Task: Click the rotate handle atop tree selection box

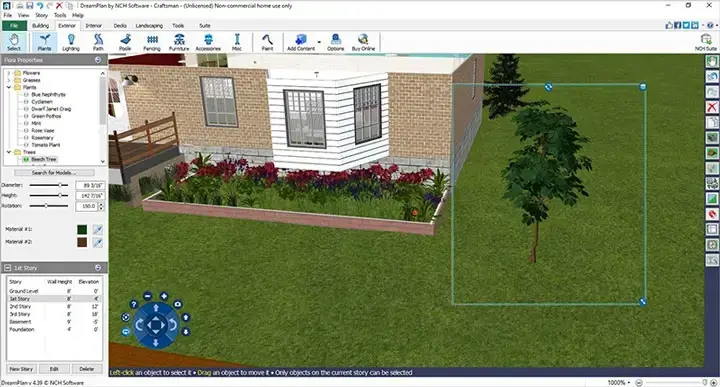Action: pyautogui.click(x=548, y=87)
